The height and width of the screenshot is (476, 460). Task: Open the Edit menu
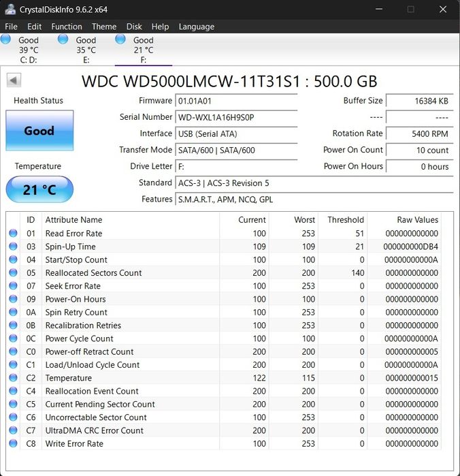(34, 27)
